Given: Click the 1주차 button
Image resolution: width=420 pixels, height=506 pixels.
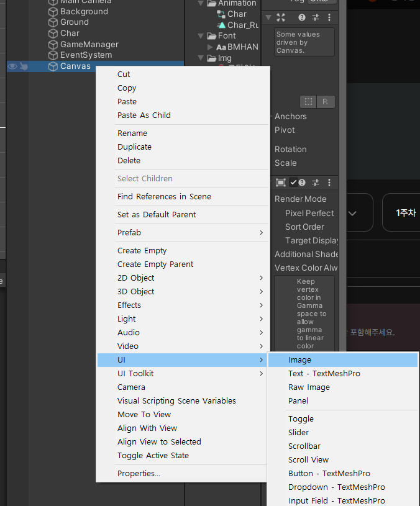Looking at the screenshot, I should click(x=402, y=213).
